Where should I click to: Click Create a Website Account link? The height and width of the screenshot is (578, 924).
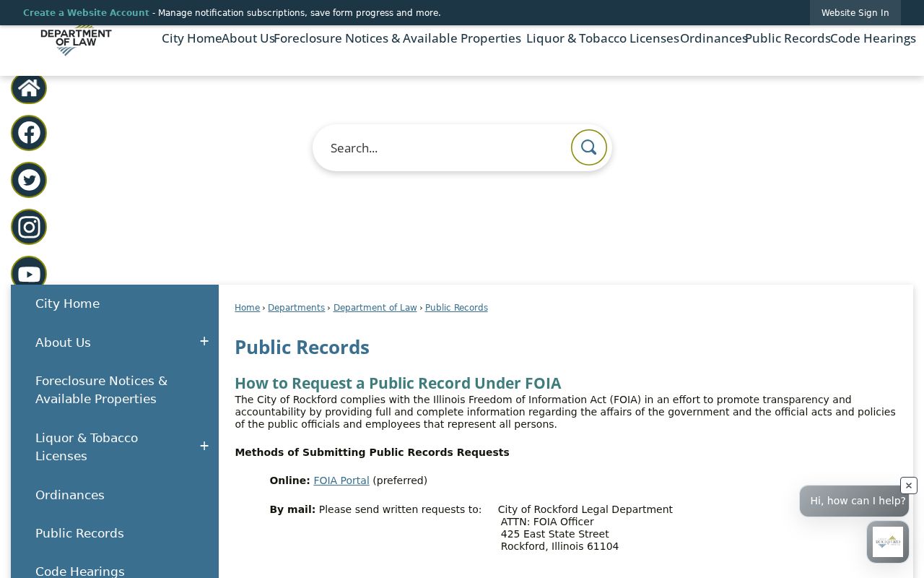click(x=86, y=13)
